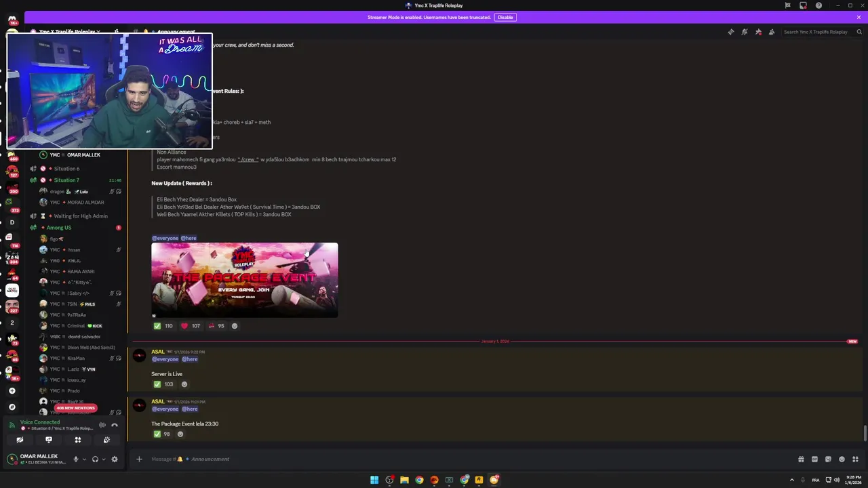Open the Situation 7 voice channel
The width and height of the screenshot is (868, 488).
66,180
